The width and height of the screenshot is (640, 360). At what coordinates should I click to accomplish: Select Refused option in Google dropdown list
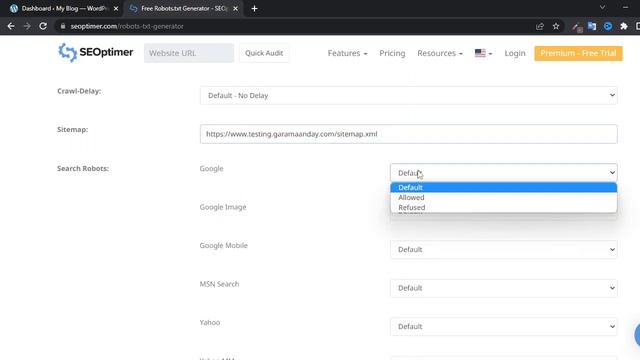pyautogui.click(x=504, y=207)
